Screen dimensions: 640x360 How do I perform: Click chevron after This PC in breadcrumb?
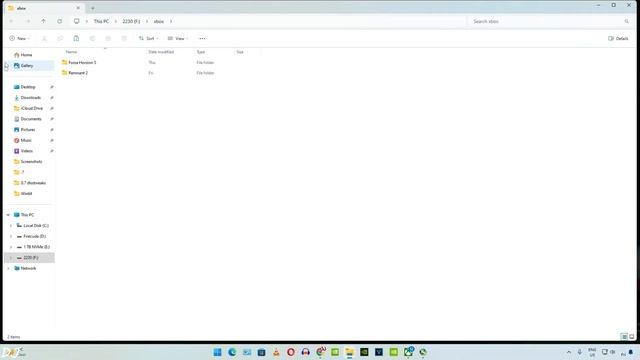[x=116, y=21]
